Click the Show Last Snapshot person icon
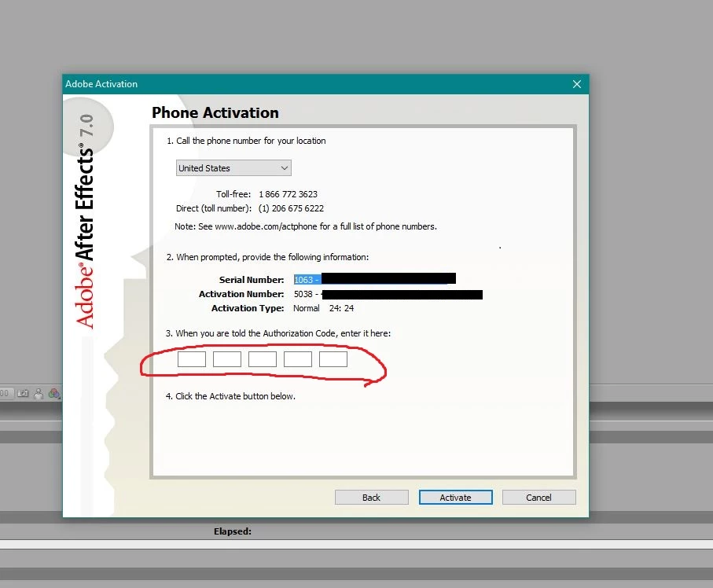Image resolution: width=713 pixels, height=588 pixels. 39,393
